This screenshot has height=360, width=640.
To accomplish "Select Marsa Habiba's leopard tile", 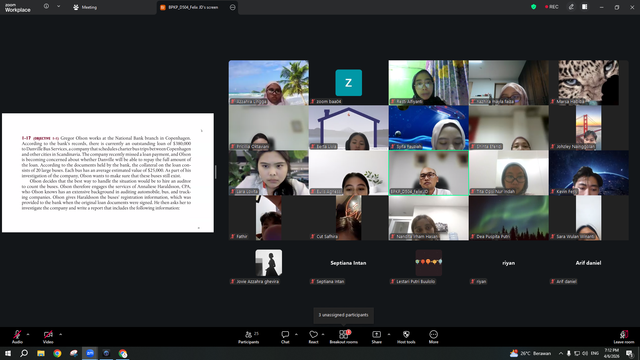I will coord(589,83).
